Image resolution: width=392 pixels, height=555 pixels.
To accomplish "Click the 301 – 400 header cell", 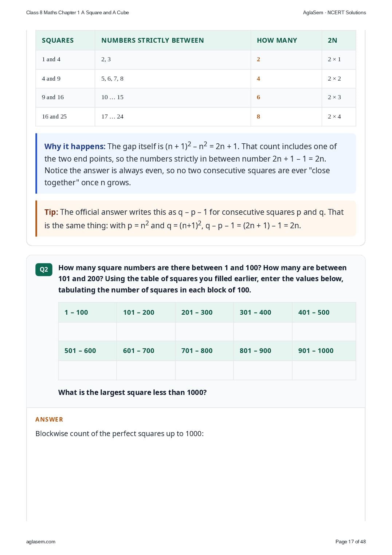I will (263, 313).
